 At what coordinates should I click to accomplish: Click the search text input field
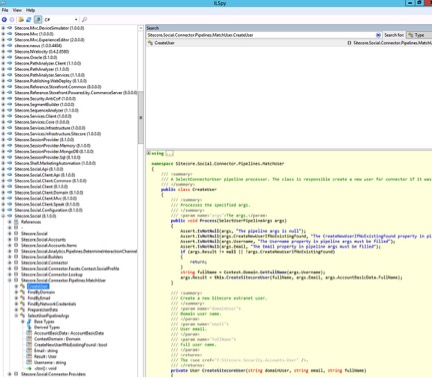click(261, 35)
